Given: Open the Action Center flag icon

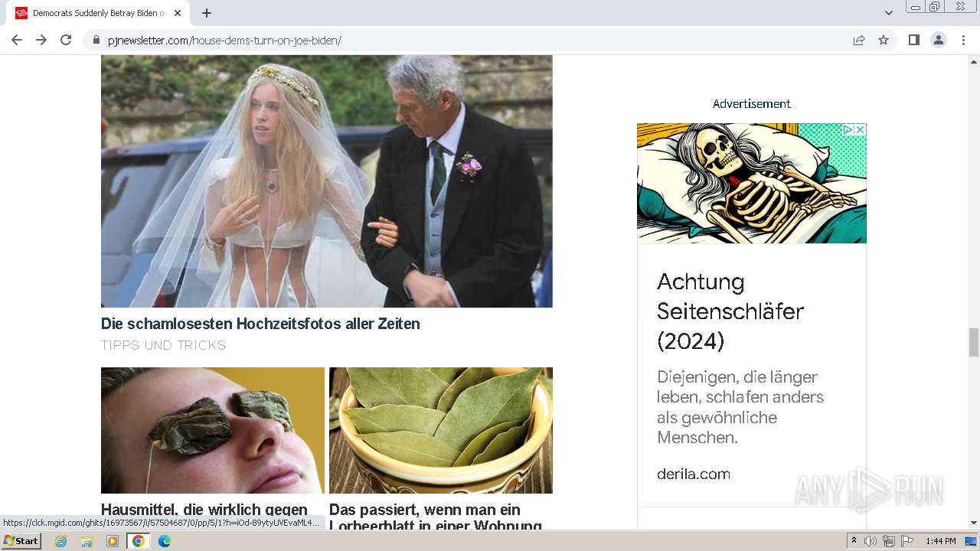Looking at the screenshot, I should pos(907,541).
